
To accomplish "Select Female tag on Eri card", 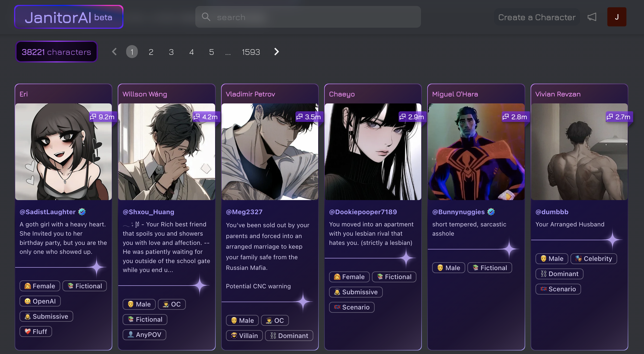I will tap(40, 286).
